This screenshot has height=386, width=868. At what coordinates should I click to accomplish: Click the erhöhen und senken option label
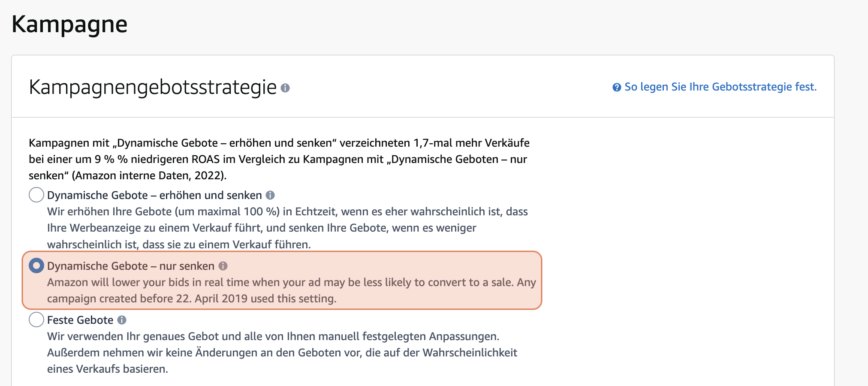155,195
